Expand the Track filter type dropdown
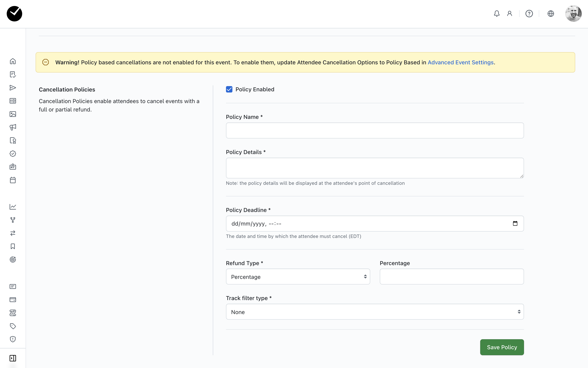588x368 pixels. [x=375, y=312]
